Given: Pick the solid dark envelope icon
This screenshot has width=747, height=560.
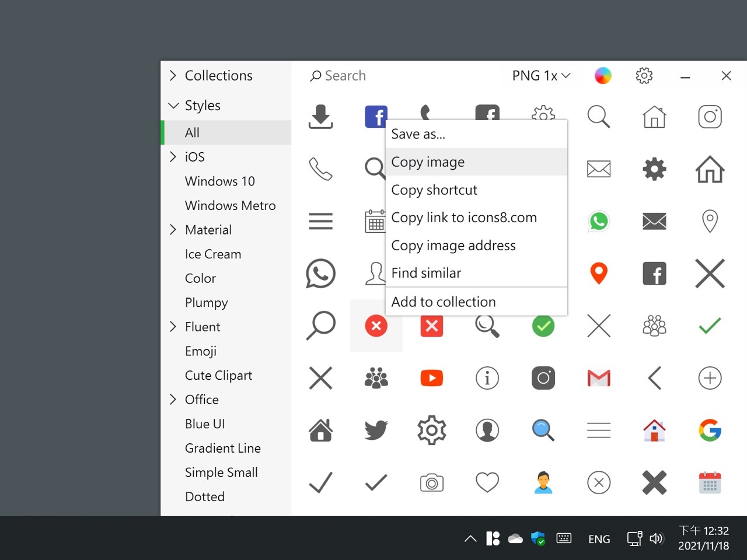Looking at the screenshot, I should [x=654, y=221].
